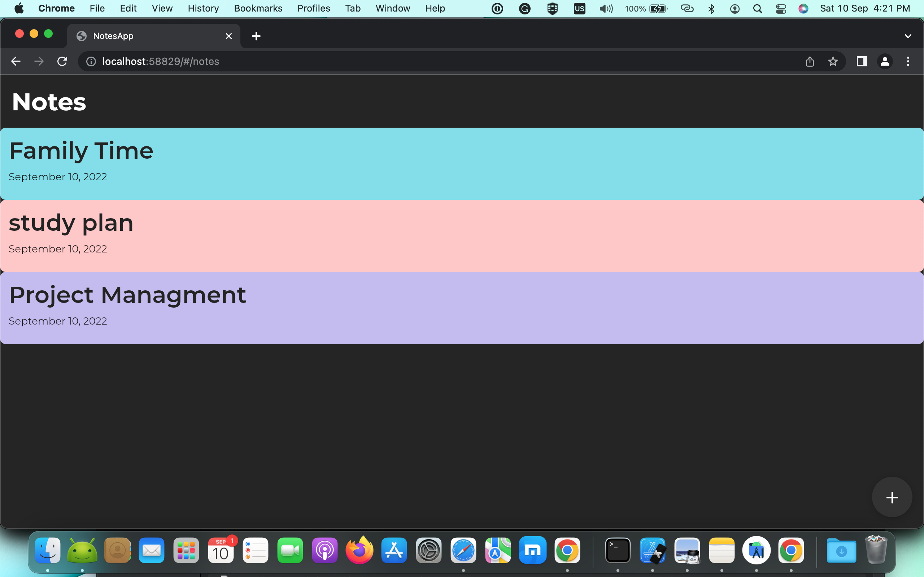Bookmark this page with star icon
This screenshot has height=577, width=924.
(833, 61)
